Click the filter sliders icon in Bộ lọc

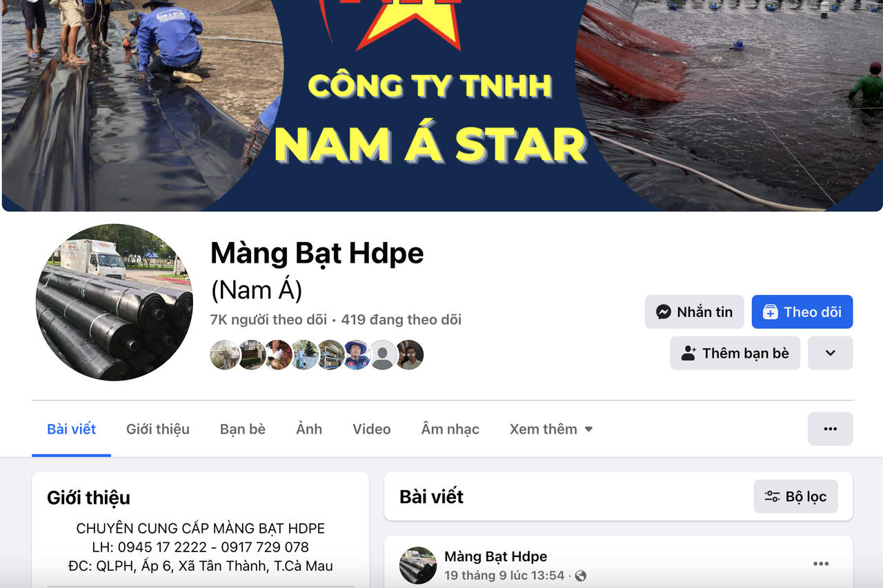coord(772,496)
